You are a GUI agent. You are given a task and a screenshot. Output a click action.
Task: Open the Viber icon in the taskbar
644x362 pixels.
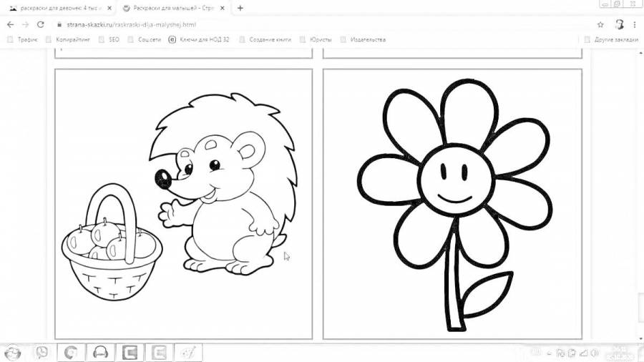tap(42, 352)
